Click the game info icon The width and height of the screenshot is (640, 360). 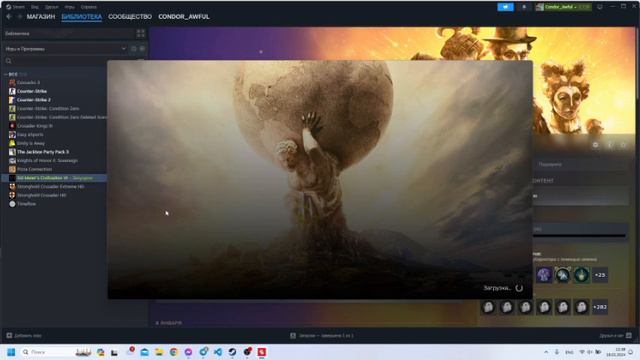coord(610,145)
